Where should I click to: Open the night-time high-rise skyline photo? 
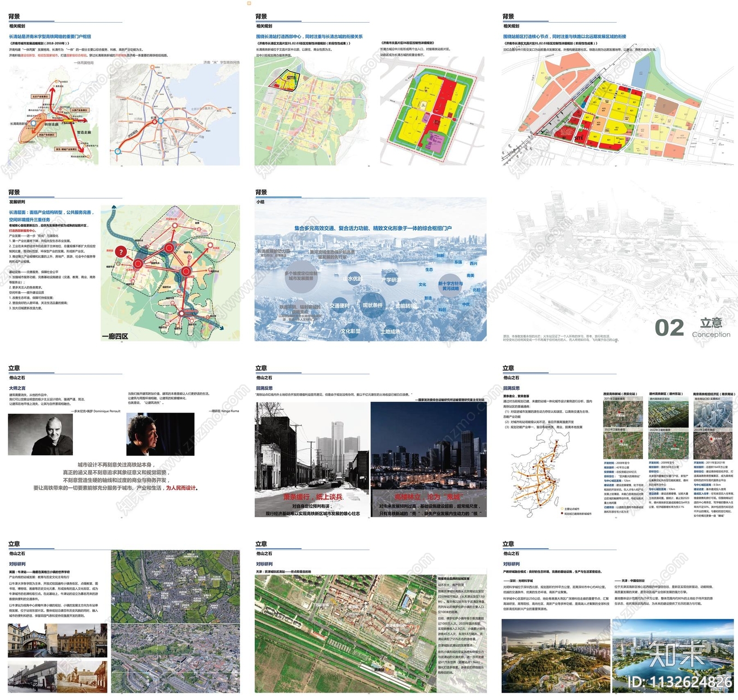click(x=429, y=459)
